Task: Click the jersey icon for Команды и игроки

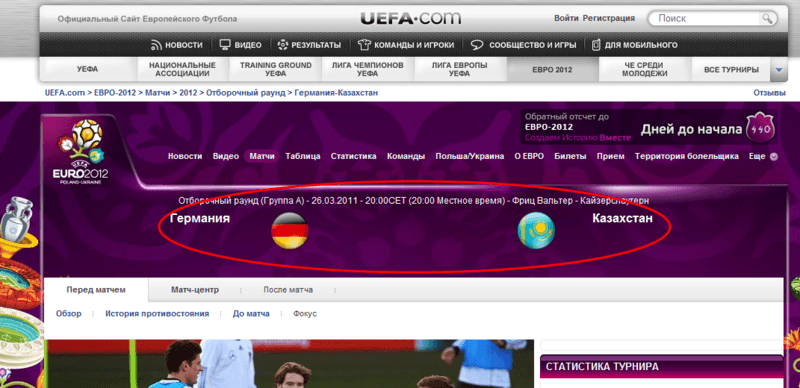Action: pyautogui.click(x=363, y=45)
